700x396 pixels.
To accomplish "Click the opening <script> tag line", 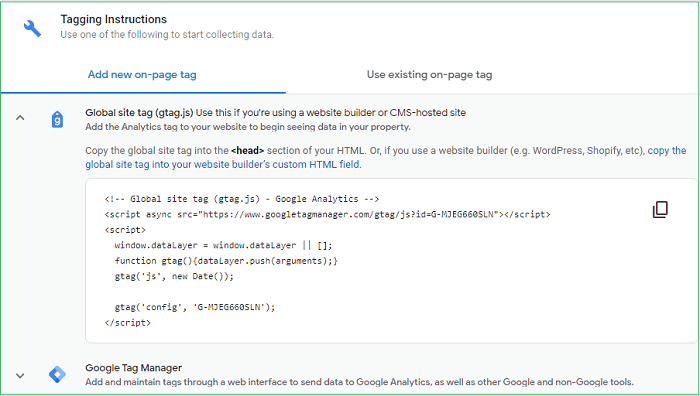I will tap(125, 230).
